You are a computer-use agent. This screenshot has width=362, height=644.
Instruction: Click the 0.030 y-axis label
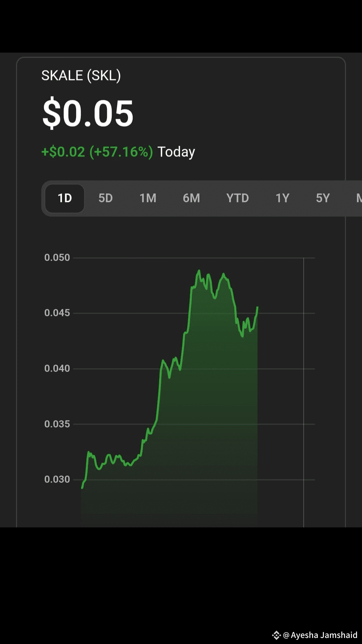[x=57, y=479]
